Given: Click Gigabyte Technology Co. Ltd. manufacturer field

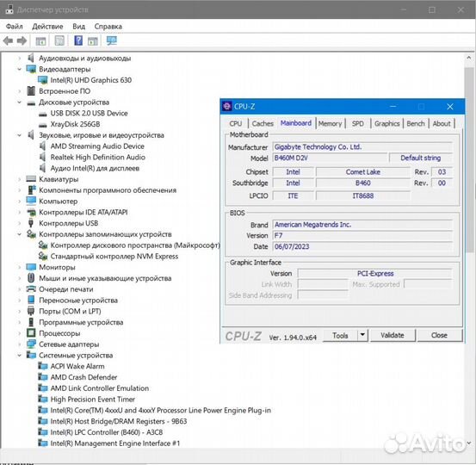Looking at the screenshot, I should (362, 147).
